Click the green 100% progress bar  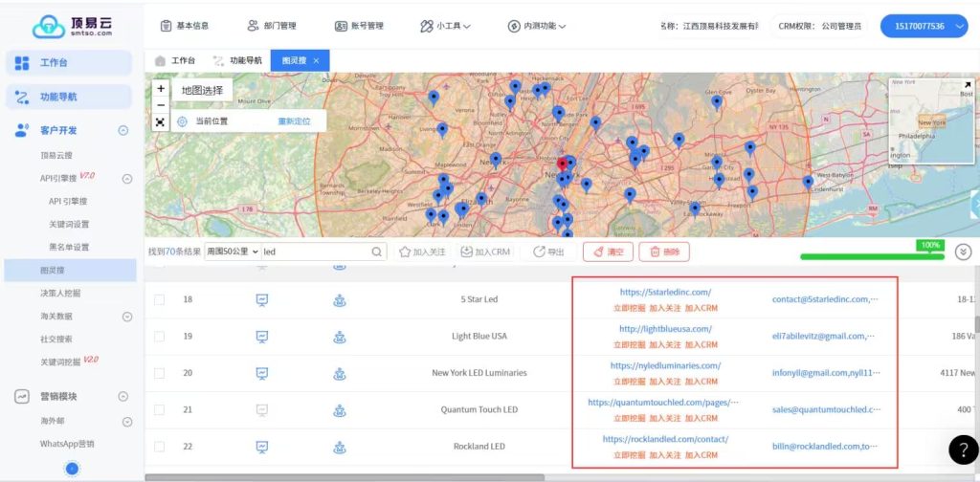pyautogui.click(x=872, y=256)
